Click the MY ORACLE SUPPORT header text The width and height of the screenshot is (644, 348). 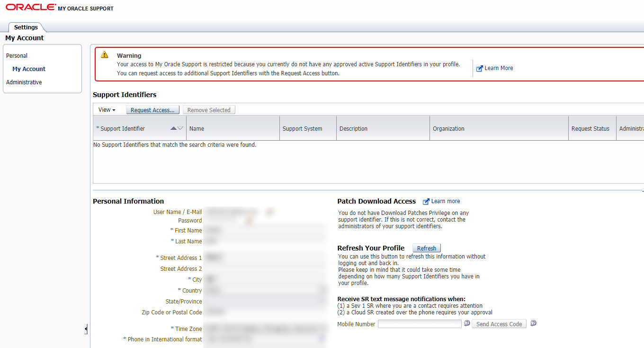[86, 9]
